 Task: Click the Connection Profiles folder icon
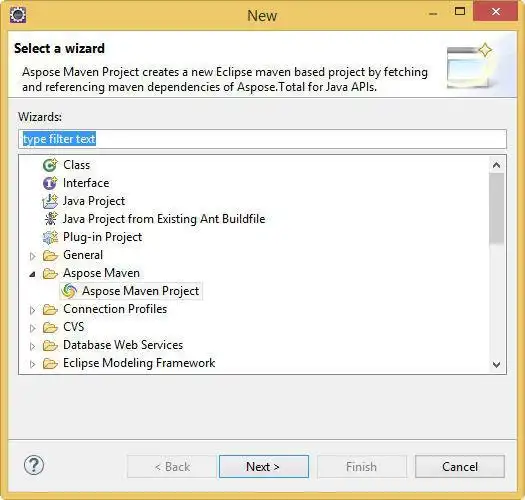tap(50, 309)
